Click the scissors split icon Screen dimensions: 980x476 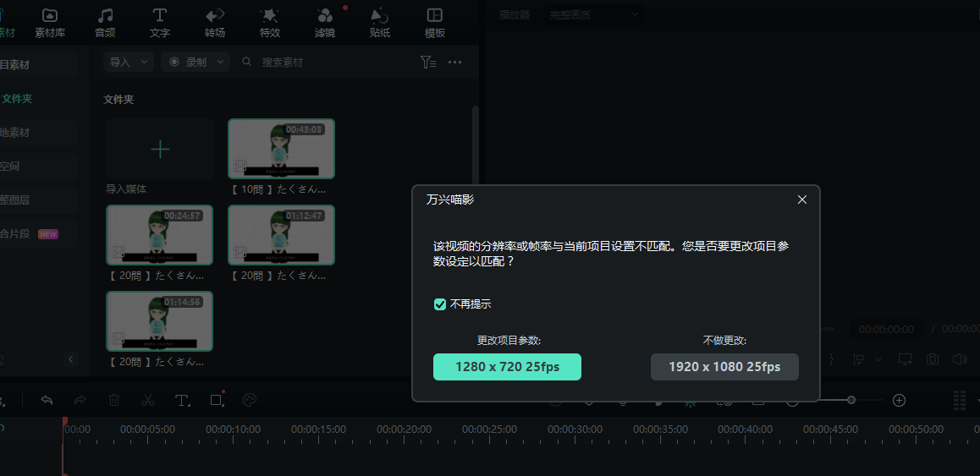pos(148,401)
